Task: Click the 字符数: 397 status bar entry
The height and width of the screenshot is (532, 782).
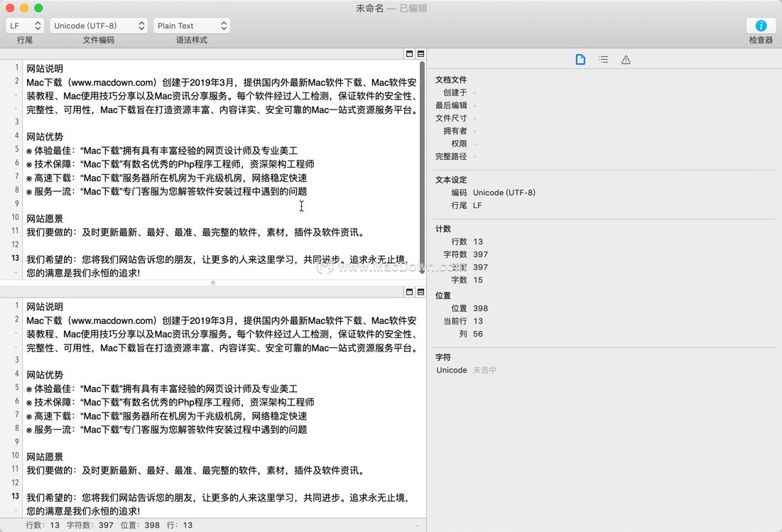Action: click(89, 525)
